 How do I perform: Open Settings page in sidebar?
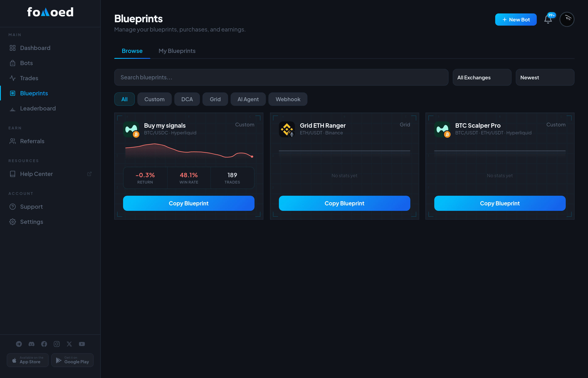click(x=50, y=222)
